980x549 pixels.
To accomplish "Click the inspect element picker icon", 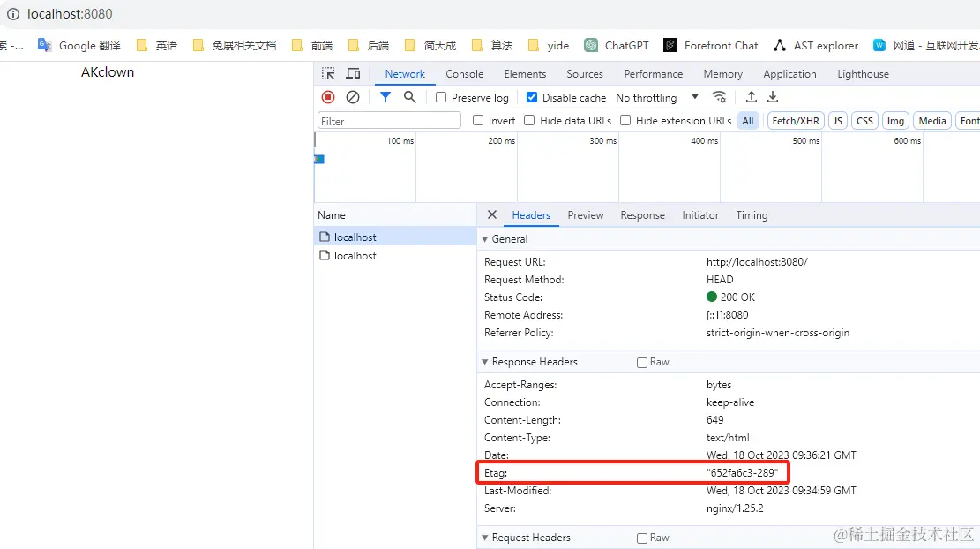I will 328,74.
